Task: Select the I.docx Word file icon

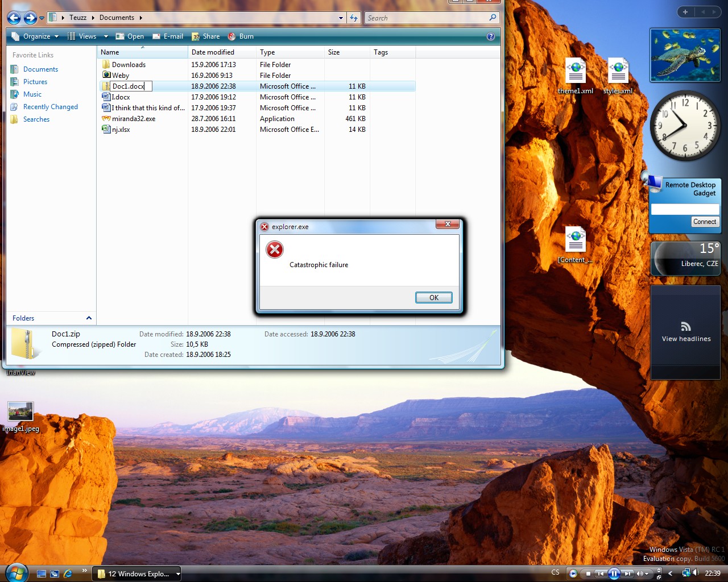Action: (x=106, y=97)
